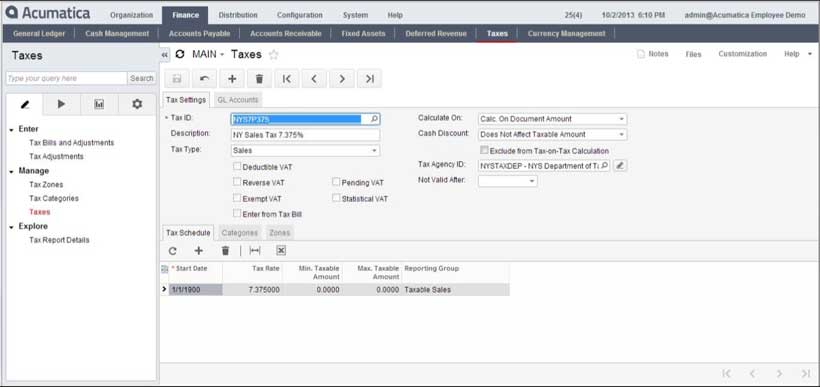Image resolution: width=820 pixels, height=387 pixels.
Task: Go to the previous record in the main toolbar
Action: (314, 78)
